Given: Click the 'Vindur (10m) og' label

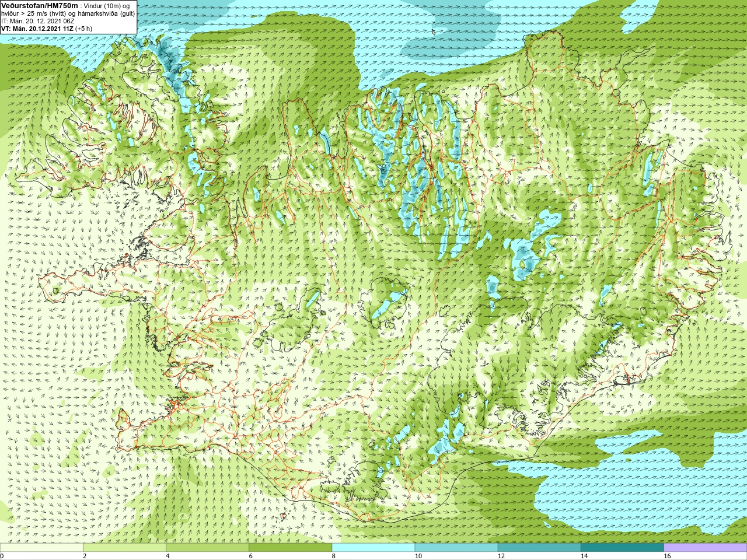Looking at the screenshot, I should (107, 6).
